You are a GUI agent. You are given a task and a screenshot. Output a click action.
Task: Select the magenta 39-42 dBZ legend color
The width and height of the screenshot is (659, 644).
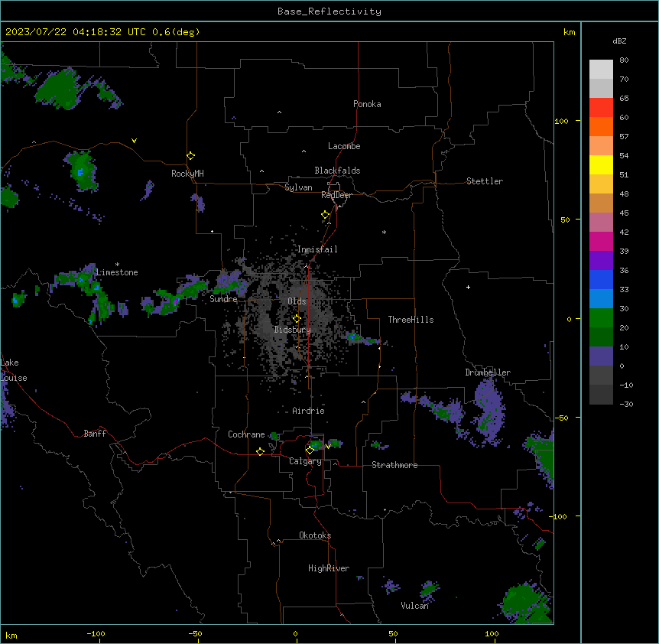point(601,241)
